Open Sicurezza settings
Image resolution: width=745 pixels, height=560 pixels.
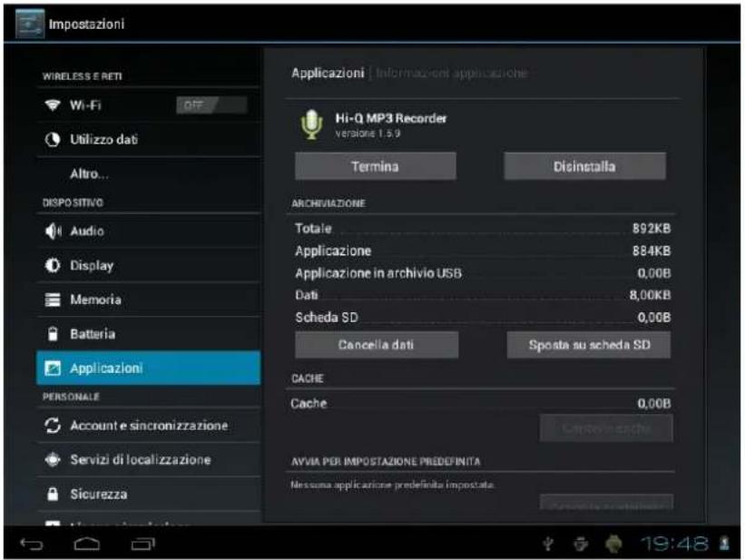[149, 494]
